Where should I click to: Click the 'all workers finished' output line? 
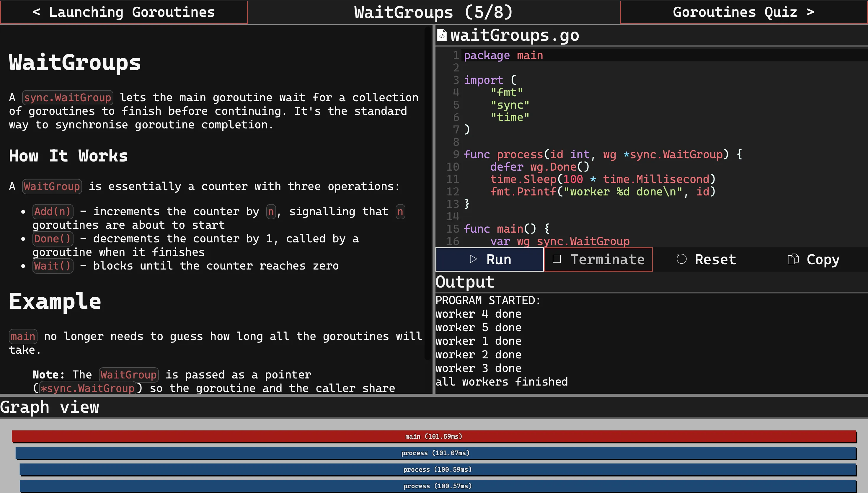point(502,382)
